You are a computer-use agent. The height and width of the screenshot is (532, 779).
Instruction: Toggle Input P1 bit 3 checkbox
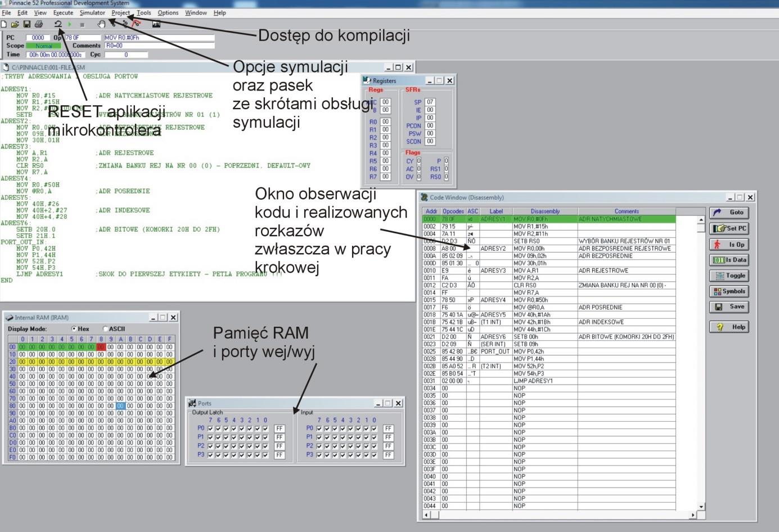pyautogui.click(x=351, y=438)
